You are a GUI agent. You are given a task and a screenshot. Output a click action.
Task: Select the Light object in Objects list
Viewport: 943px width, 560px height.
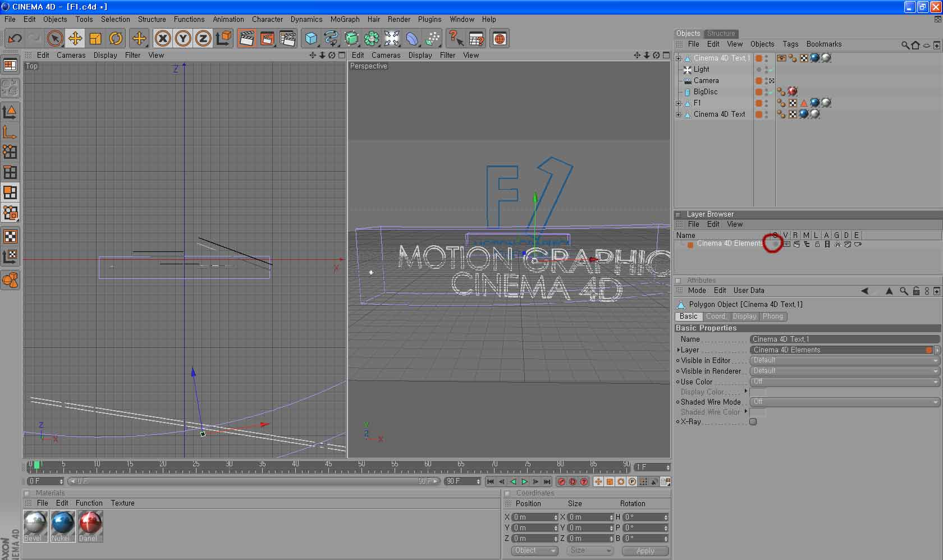click(x=701, y=70)
